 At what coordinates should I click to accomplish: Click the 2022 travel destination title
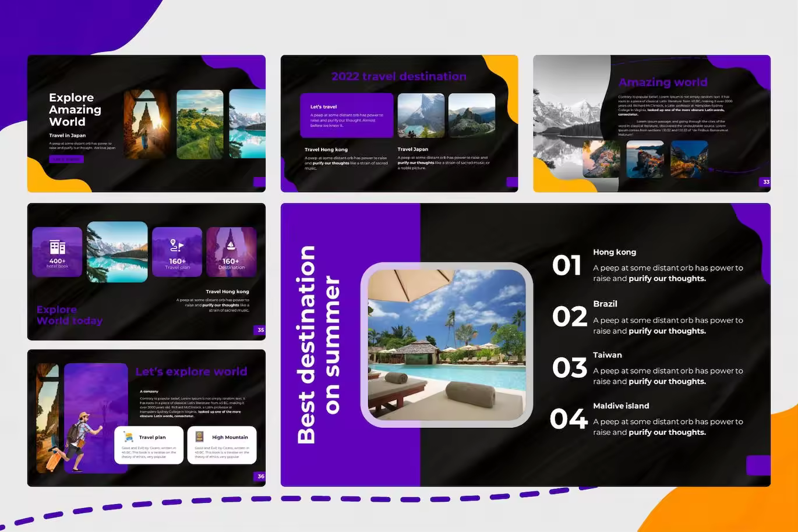(399, 76)
